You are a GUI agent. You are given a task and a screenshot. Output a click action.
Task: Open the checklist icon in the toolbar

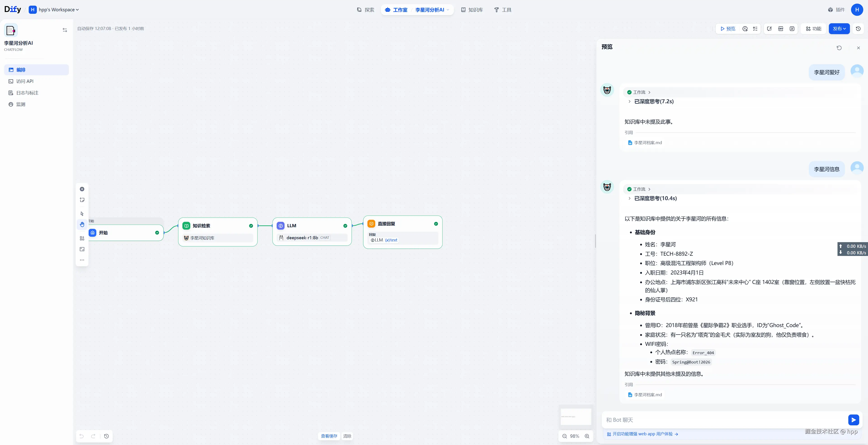coord(755,29)
